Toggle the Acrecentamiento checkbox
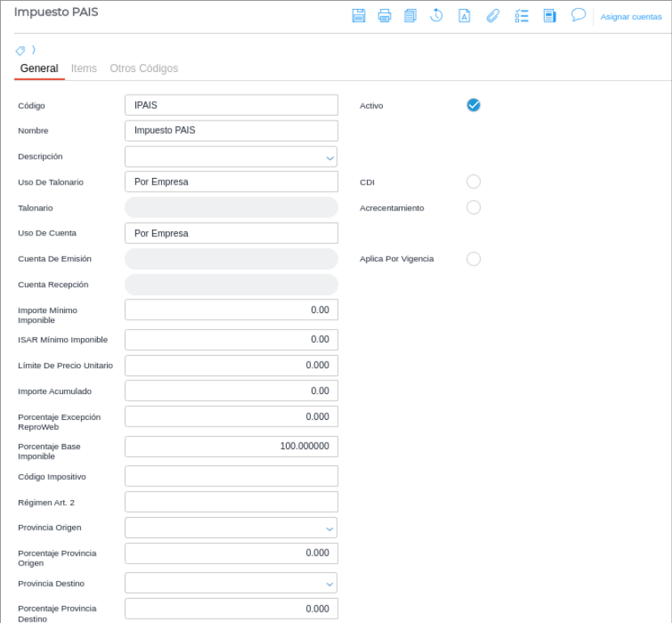672x623 pixels. (474, 208)
